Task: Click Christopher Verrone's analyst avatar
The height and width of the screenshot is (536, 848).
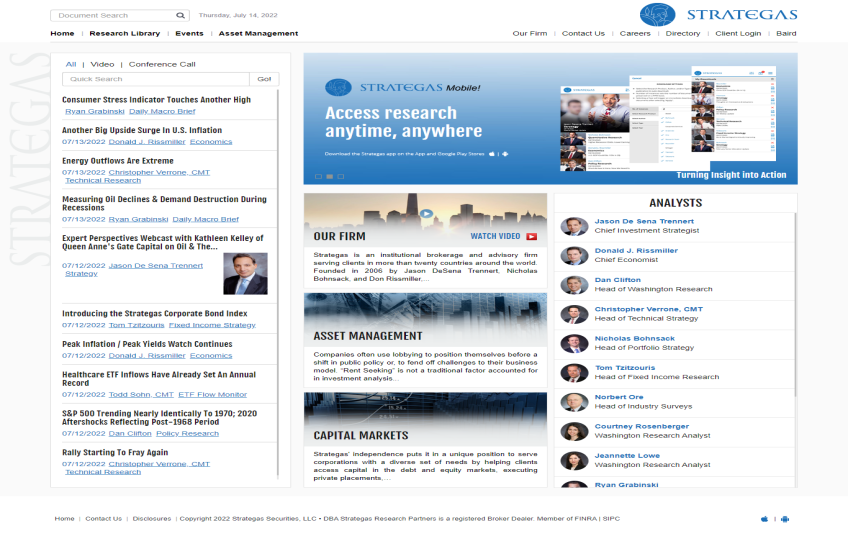Action: [x=574, y=314]
